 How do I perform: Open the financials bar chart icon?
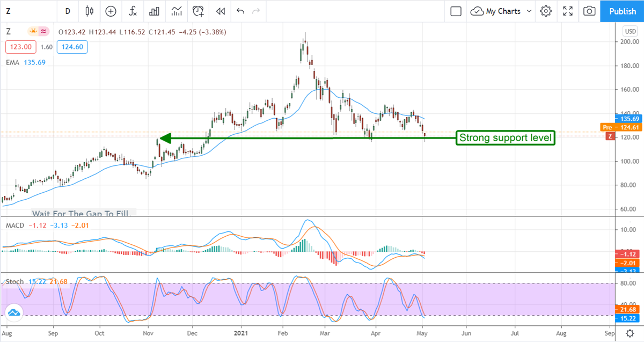155,11
